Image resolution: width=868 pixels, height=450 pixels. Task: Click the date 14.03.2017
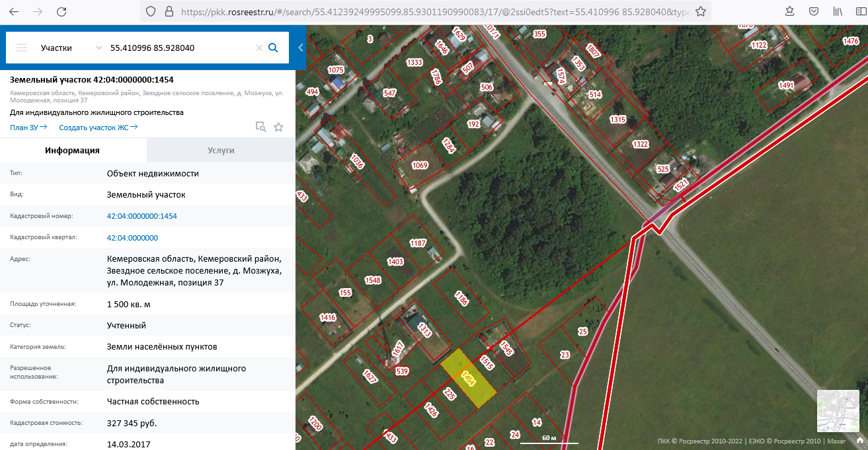click(x=128, y=444)
